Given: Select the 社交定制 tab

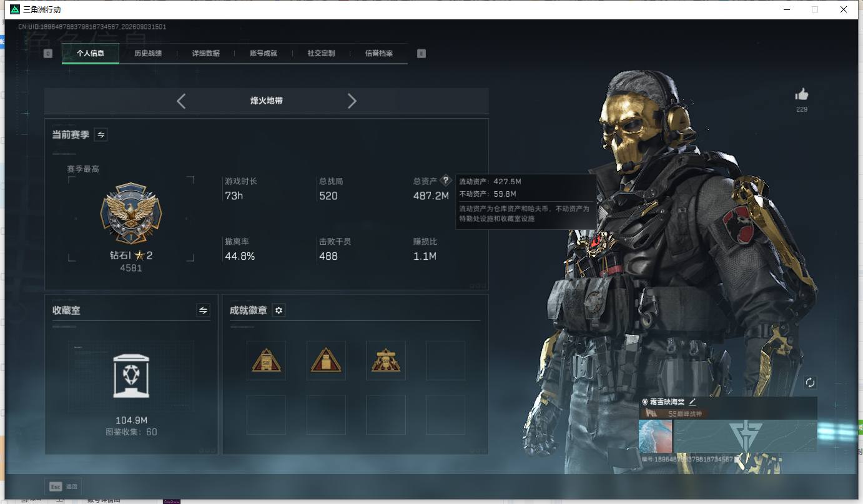Looking at the screenshot, I should [x=321, y=54].
